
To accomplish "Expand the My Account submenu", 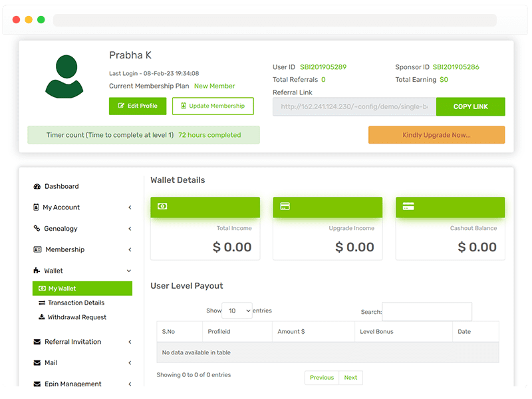I will (x=130, y=207).
